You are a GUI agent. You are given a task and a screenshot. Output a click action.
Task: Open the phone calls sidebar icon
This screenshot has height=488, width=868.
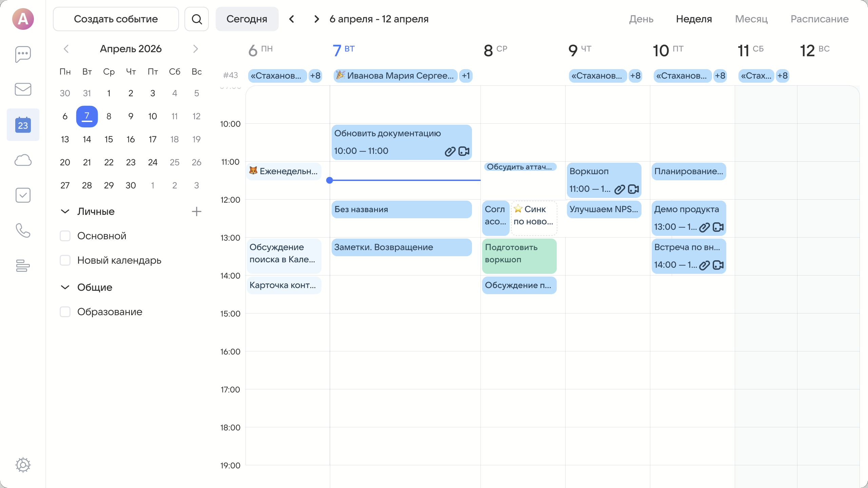tap(23, 230)
